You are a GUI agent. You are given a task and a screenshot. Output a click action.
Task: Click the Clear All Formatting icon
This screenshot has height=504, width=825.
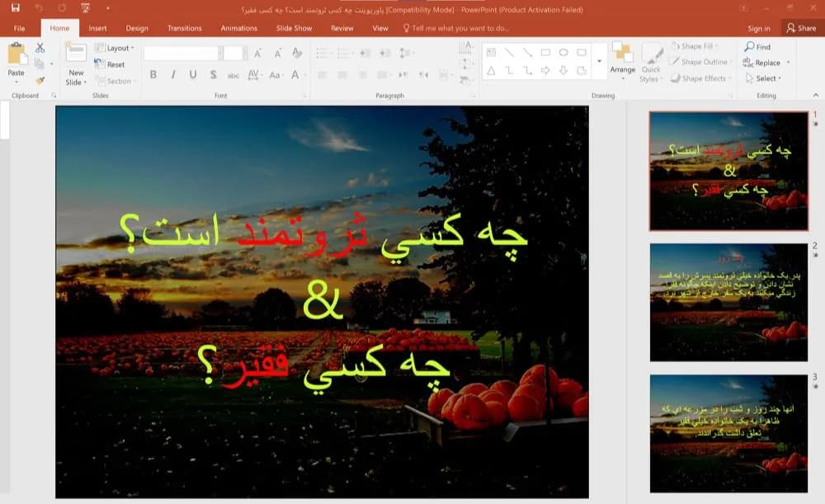pos(297,53)
